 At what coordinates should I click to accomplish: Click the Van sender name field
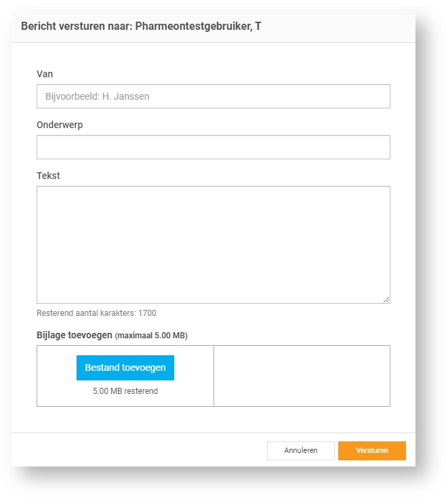[x=213, y=96]
